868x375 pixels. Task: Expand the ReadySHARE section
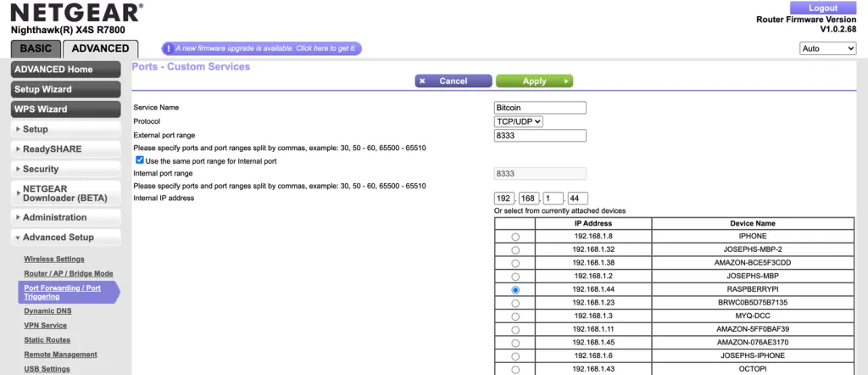(66, 148)
